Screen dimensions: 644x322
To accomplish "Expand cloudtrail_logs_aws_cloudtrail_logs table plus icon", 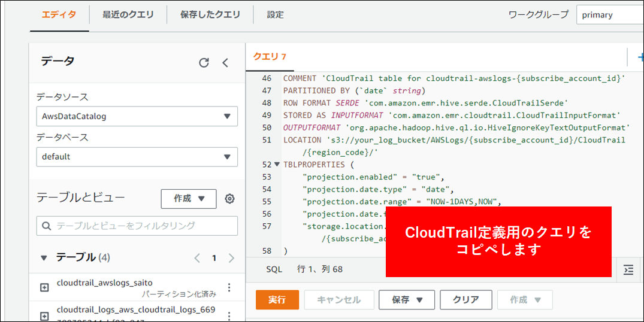I will 44,315.
